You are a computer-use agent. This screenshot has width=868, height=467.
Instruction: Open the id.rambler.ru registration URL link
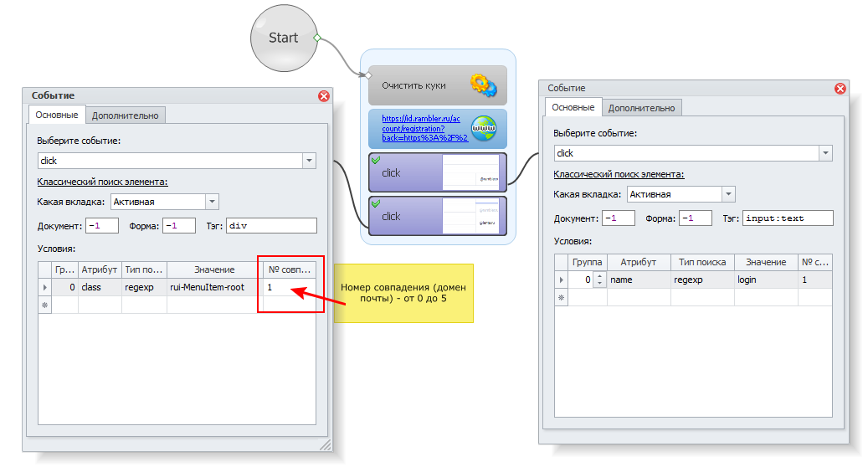[x=424, y=128]
